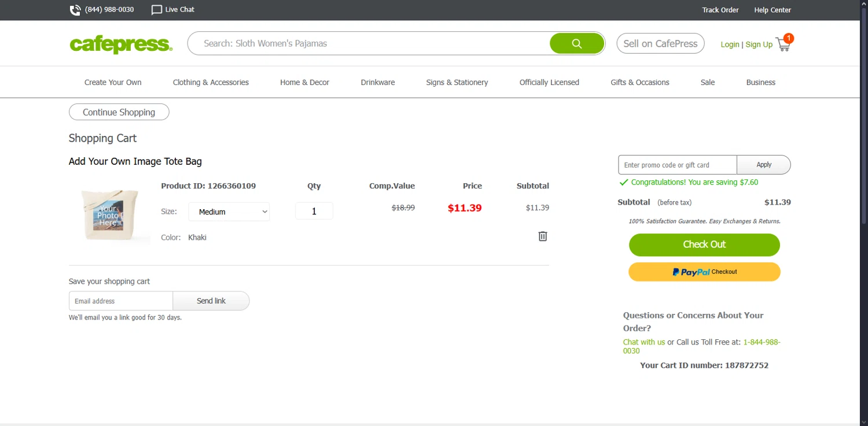
Task: Open Officially Licensed menu
Action: [x=549, y=82]
